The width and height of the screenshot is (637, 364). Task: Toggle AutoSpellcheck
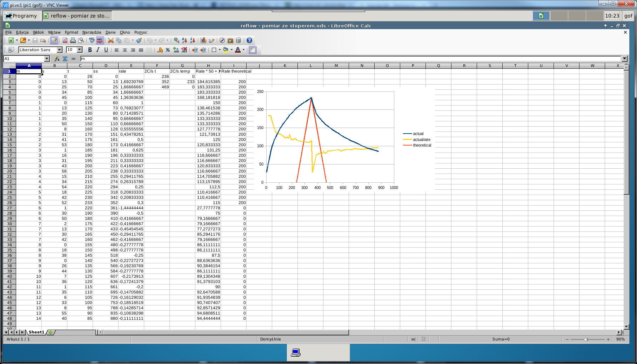pos(100,40)
